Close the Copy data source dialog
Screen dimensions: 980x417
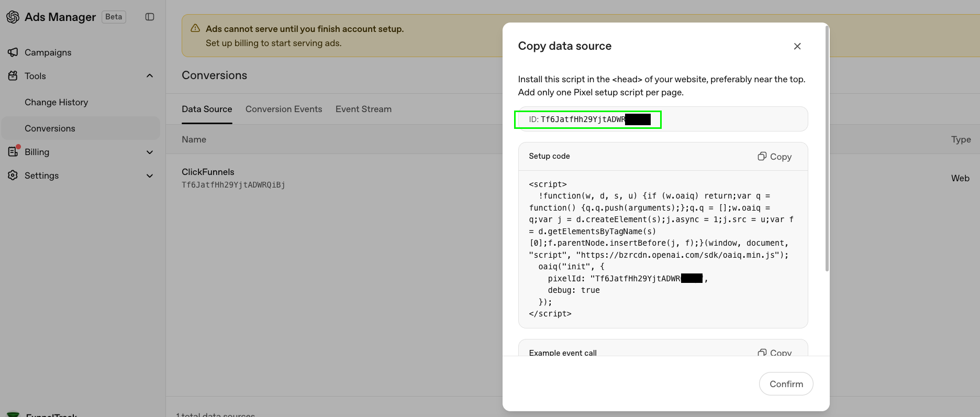coord(797,46)
